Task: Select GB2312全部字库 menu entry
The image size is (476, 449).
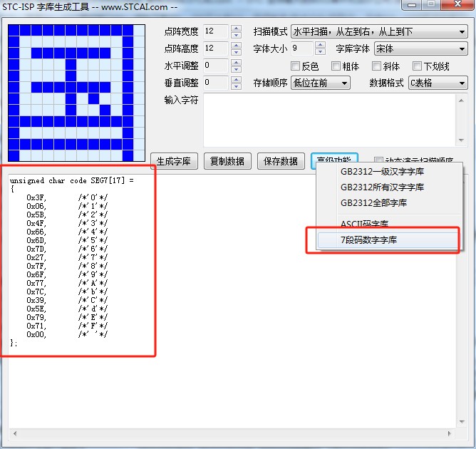Action: click(389, 202)
